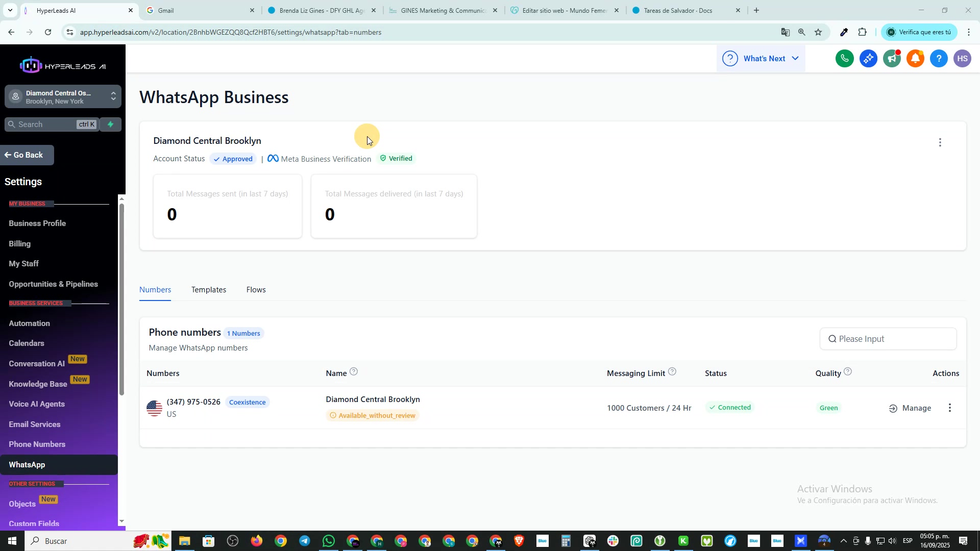Open Voice AI Agents settings
Viewport: 980px width, 551px height.
(x=37, y=404)
